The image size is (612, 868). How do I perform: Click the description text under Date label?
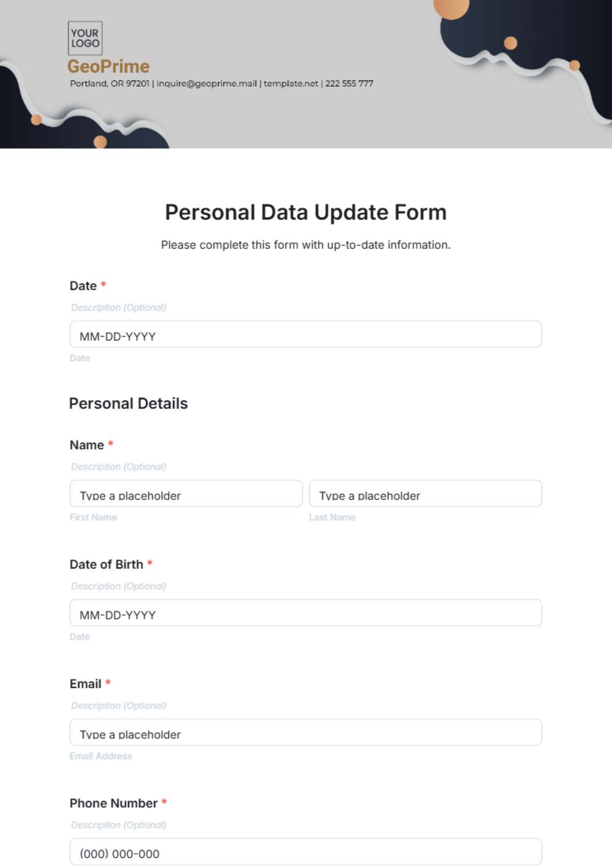(119, 308)
